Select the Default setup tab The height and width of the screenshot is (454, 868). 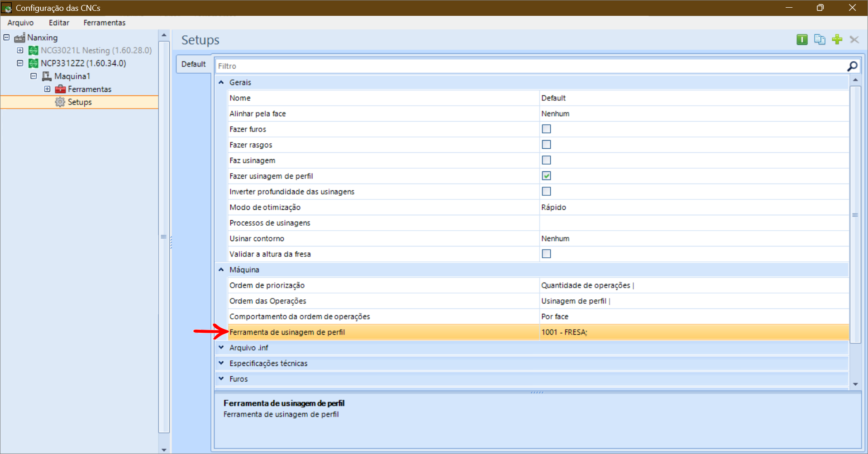193,64
